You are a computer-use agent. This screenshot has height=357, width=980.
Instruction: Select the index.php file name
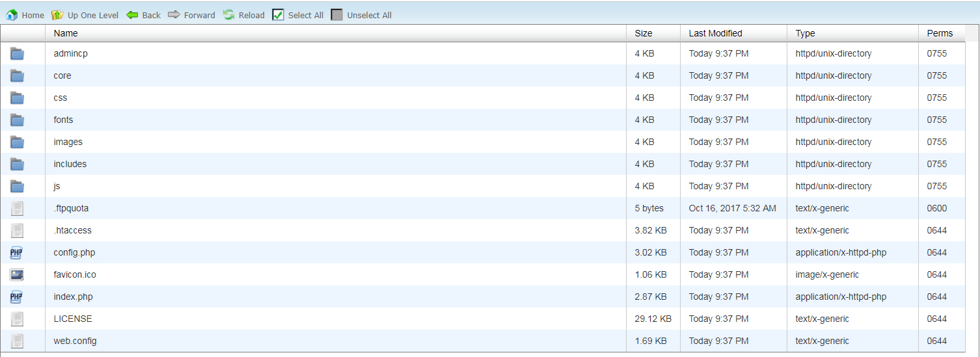74,297
